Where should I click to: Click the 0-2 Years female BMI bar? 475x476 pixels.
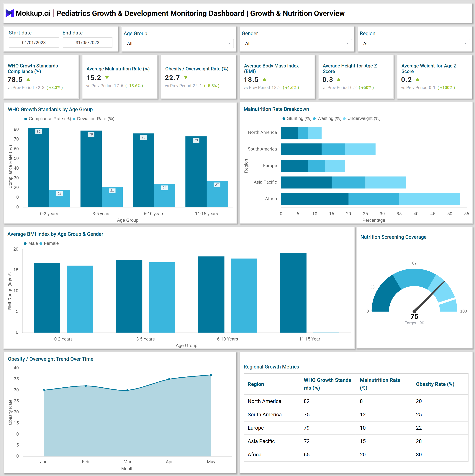click(x=80, y=299)
